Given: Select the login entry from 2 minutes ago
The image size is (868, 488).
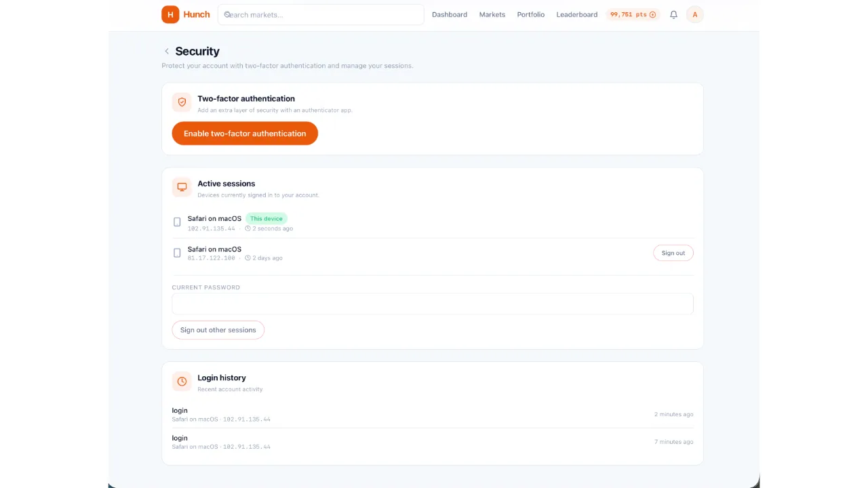Looking at the screenshot, I should point(433,414).
